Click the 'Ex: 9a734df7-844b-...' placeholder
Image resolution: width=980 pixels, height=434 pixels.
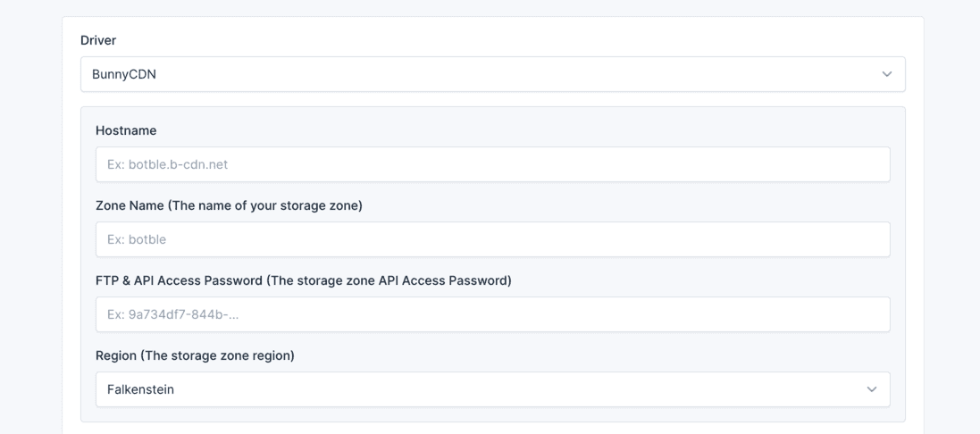tap(172, 314)
